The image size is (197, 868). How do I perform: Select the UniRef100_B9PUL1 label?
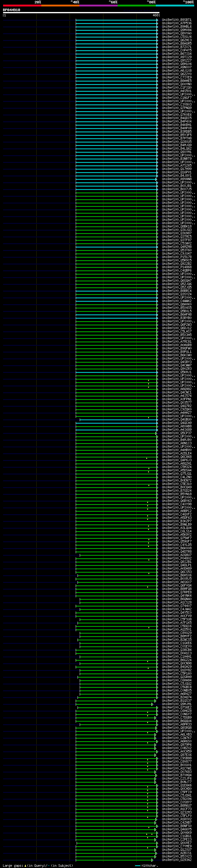pos(176,352)
